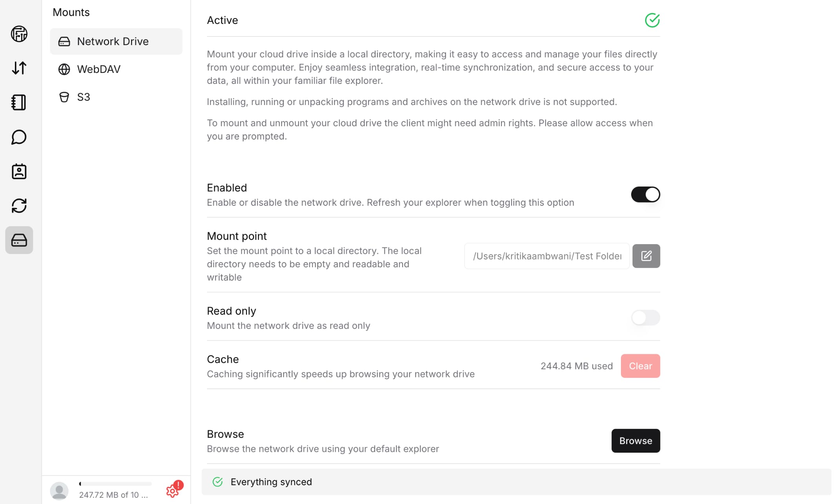Viewport: 835px width, 504px height.
Task: Click the mount point path field
Action: point(546,256)
